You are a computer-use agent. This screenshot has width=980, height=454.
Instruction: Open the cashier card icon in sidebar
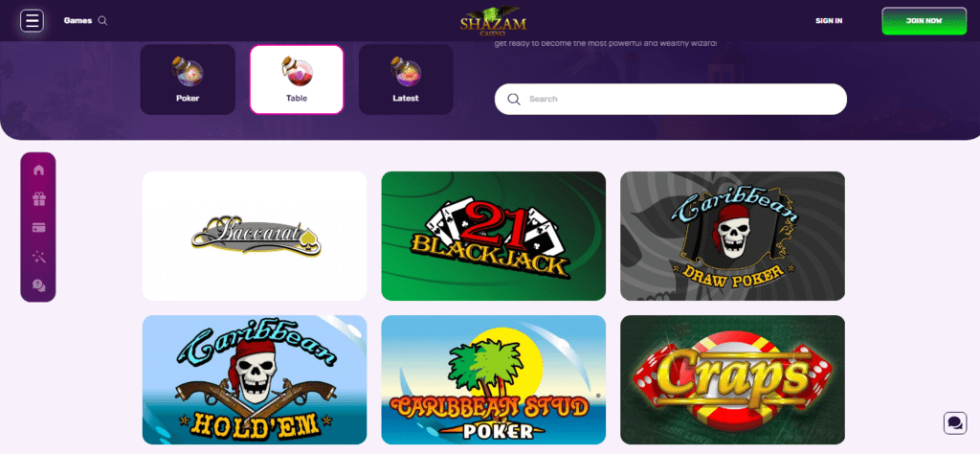tap(38, 228)
